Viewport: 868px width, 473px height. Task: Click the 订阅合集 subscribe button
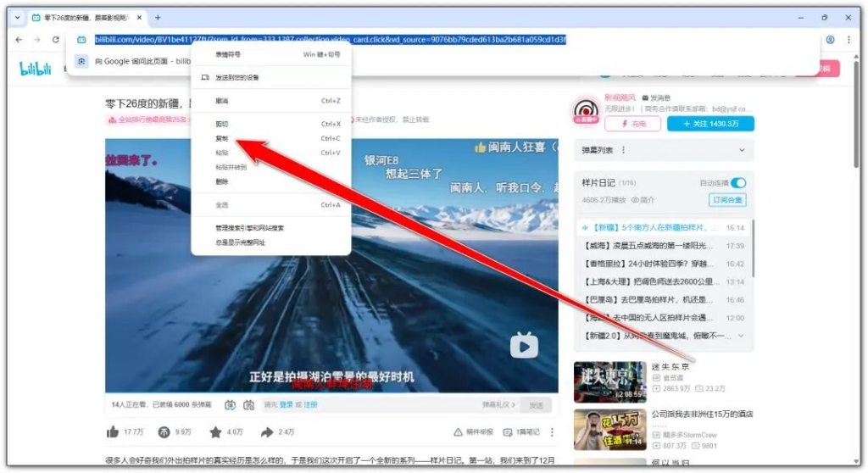pos(727,200)
